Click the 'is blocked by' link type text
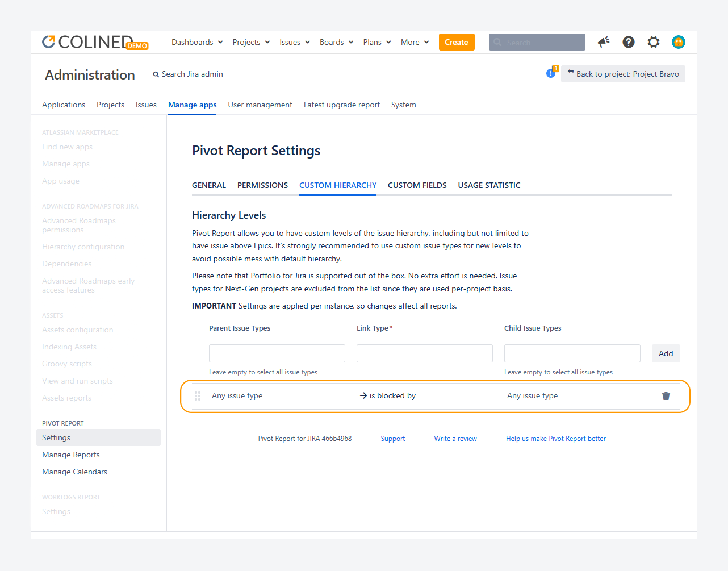The width and height of the screenshot is (728, 571). [392, 396]
